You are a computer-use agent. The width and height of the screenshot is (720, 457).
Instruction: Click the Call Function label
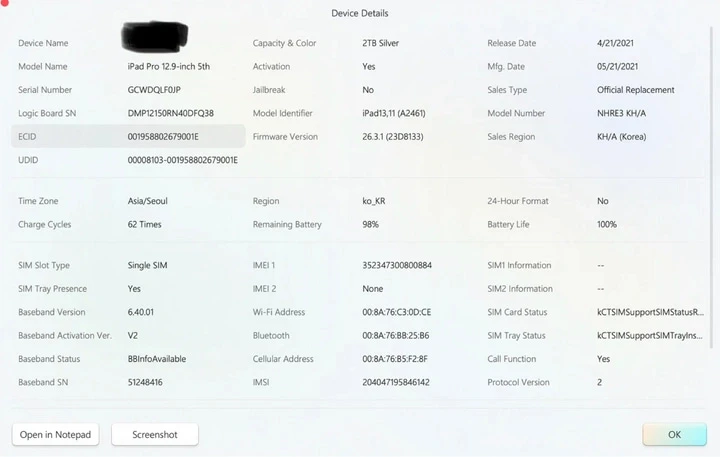click(512, 359)
